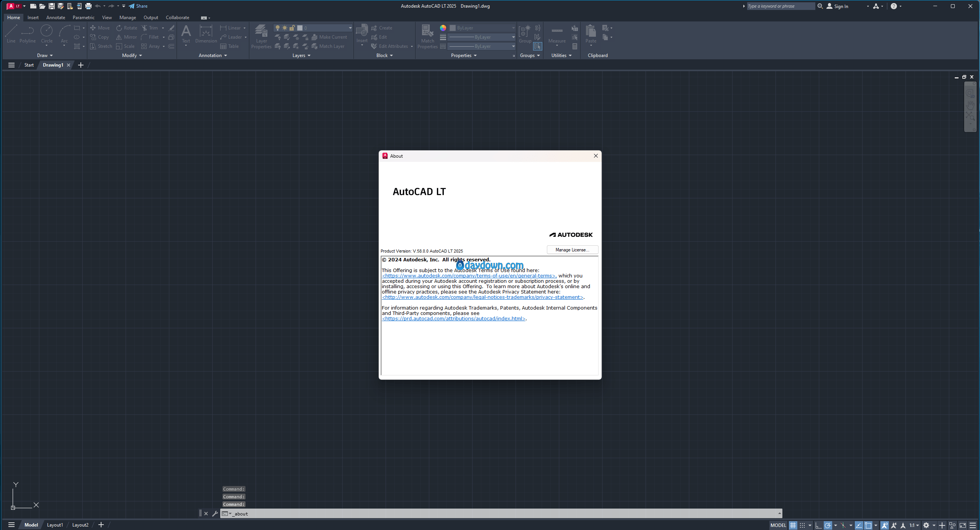This screenshot has width=980, height=530.
Task: Open the ByLayer object color dropdown
Action: 482,28
